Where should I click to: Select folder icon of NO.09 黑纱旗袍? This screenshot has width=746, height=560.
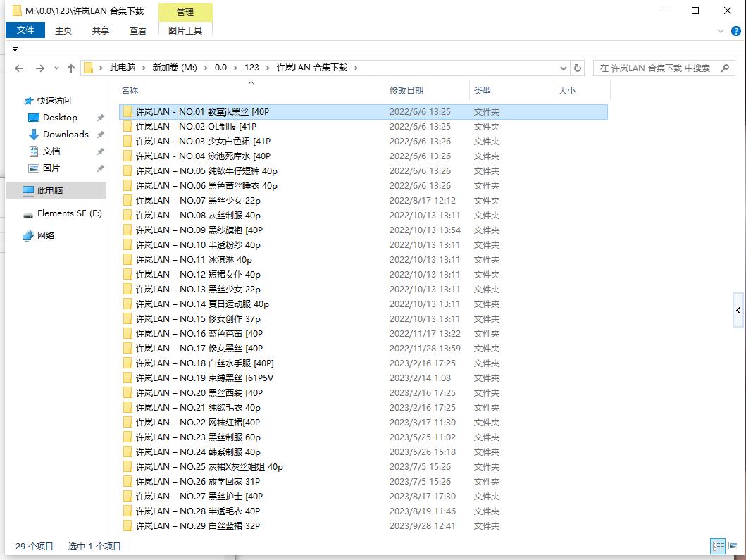pos(128,230)
